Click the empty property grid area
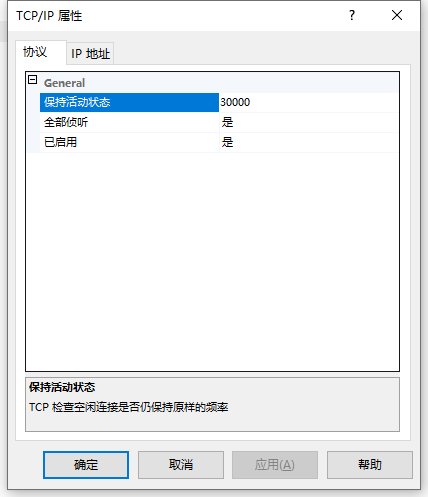Image resolution: width=428 pixels, height=497 pixels. click(212, 262)
